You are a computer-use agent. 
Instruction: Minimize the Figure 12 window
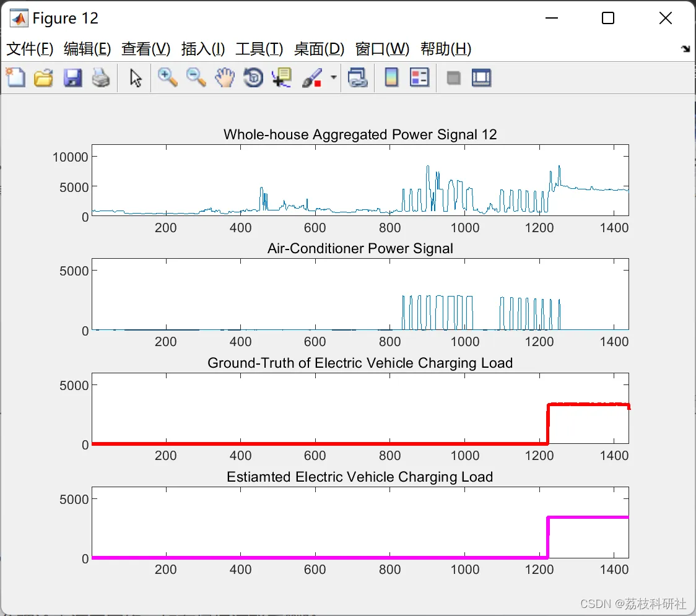click(551, 18)
